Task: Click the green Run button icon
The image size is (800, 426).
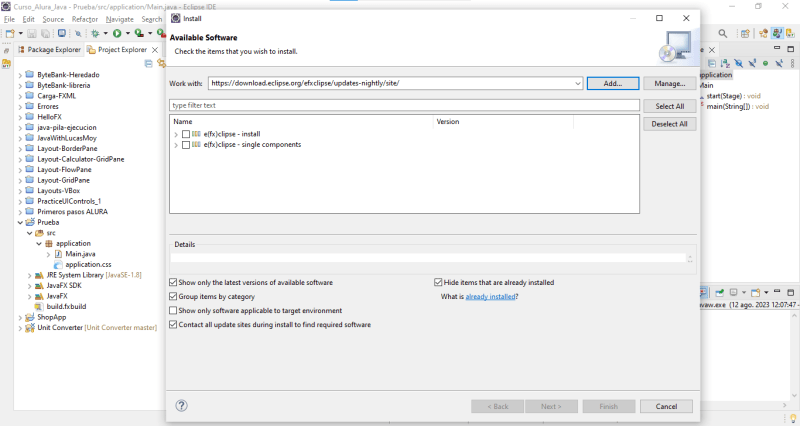Action: tap(117, 34)
